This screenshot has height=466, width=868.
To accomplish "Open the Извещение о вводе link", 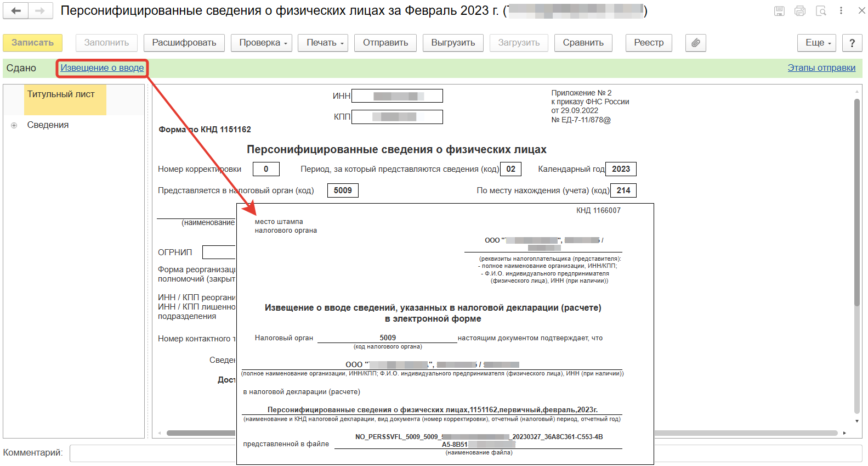I will (102, 68).
